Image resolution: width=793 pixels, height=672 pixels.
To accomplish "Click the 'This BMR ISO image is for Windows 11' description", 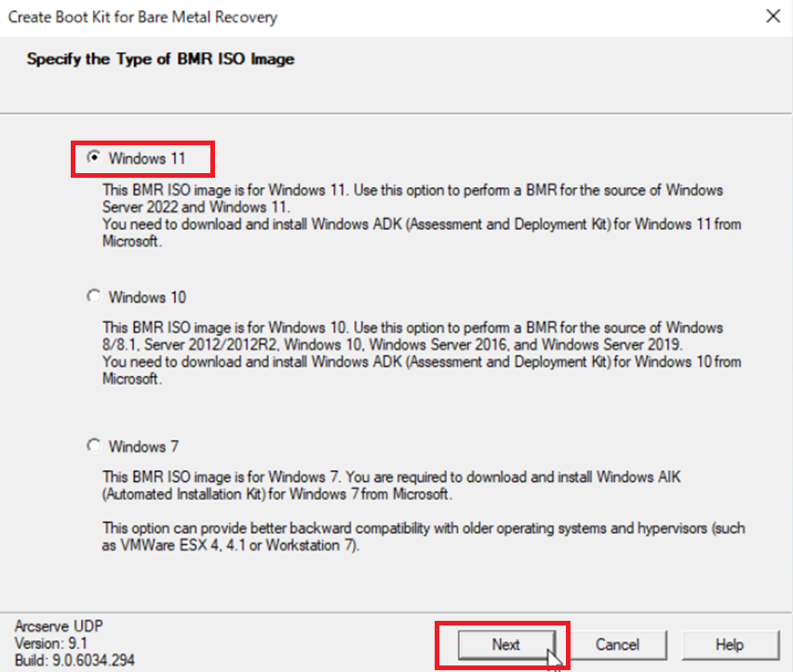I will tap(423, 215).
